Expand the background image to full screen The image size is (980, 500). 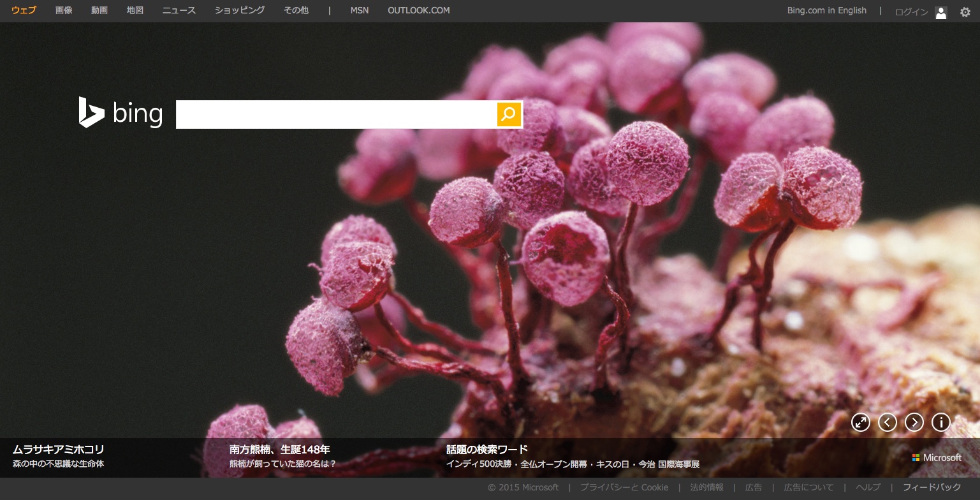[861, 422]
